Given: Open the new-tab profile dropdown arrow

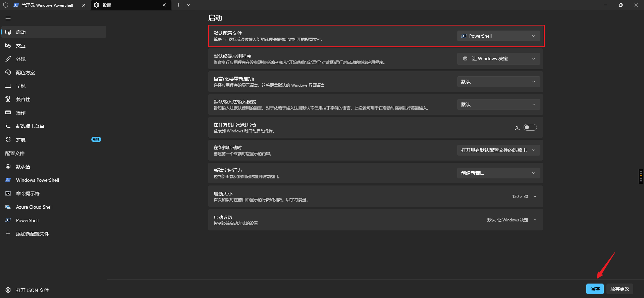Looking at the screenshot, I should pos(189,5).
